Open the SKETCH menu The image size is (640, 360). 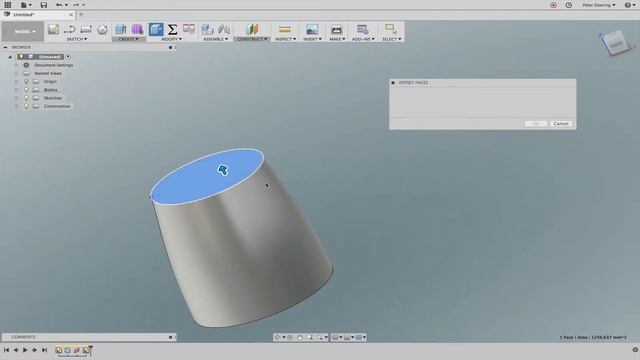point(77,39)
